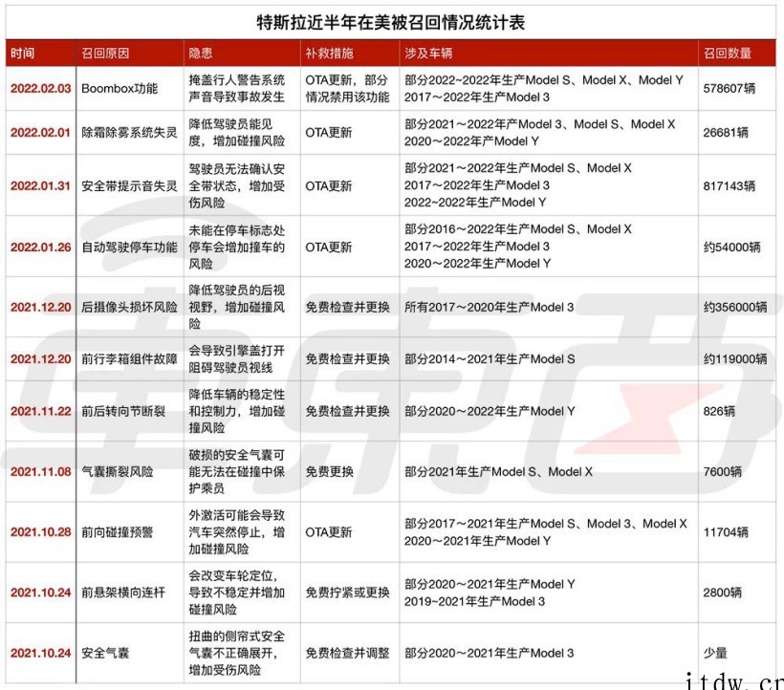Click the 安全气囊 cell in last row
The width and height of the screenshot is (784, 690).
pos(105,653)
